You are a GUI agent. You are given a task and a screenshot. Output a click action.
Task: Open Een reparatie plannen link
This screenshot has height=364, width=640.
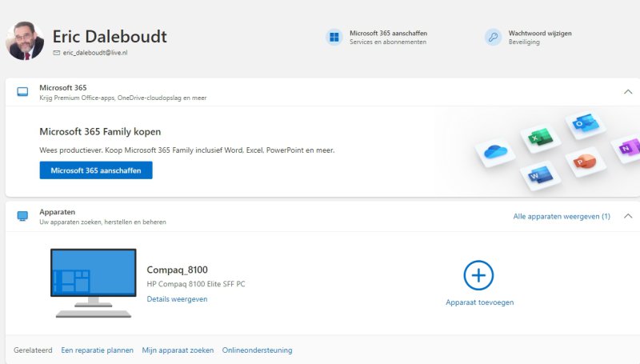pyautogui.click(x=98, y=350)
